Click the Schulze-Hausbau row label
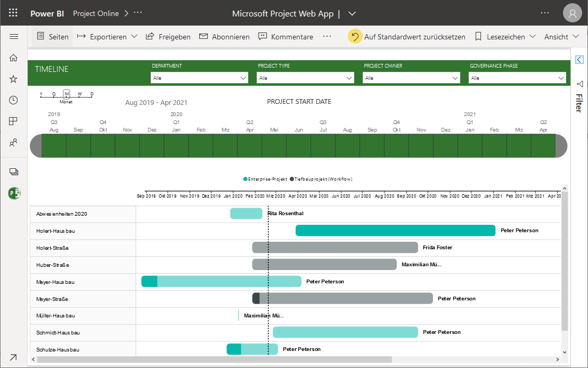 58,349
